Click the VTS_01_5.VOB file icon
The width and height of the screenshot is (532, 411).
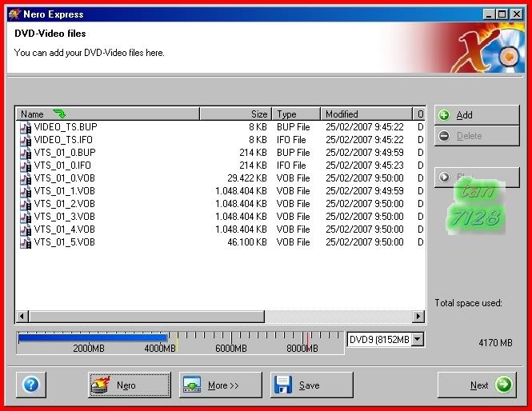coord(26,243)
